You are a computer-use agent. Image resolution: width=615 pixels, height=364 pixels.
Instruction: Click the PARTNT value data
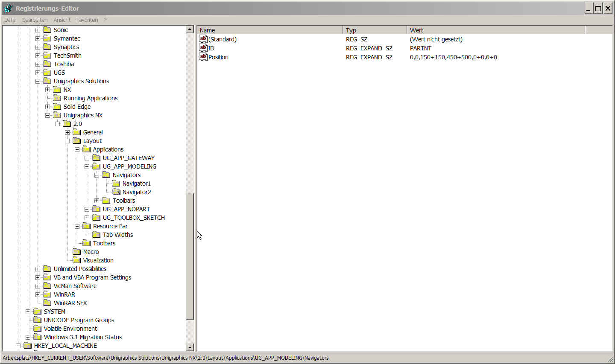(x=421, y=48)
